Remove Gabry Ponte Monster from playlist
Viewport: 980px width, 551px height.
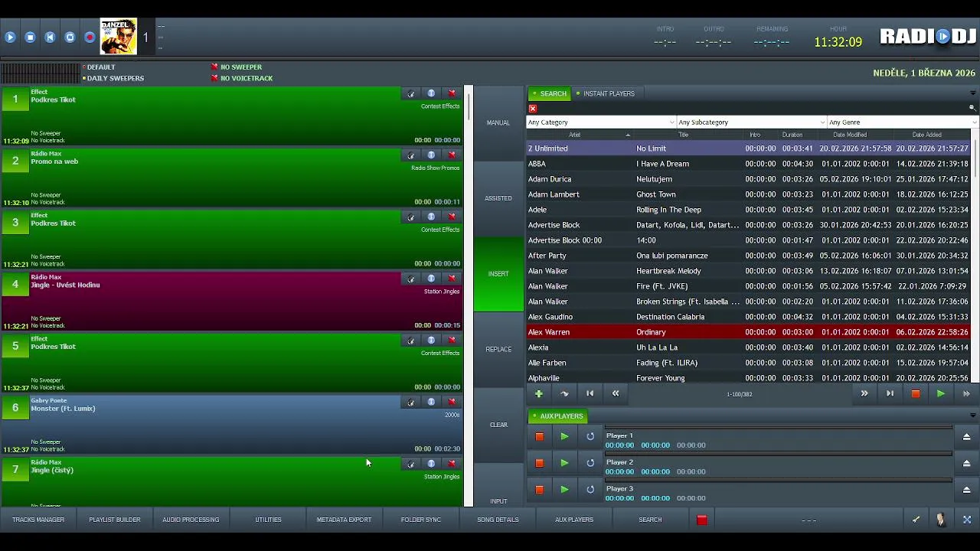click(x=452, y=403)
